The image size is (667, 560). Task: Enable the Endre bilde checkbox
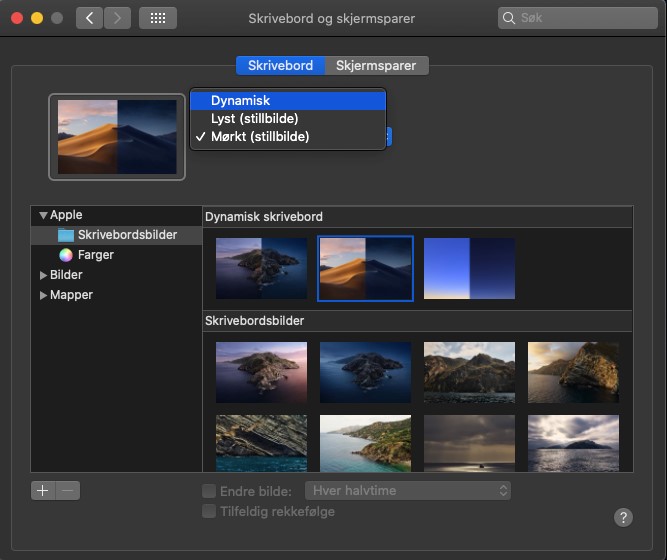click(209, 491)
